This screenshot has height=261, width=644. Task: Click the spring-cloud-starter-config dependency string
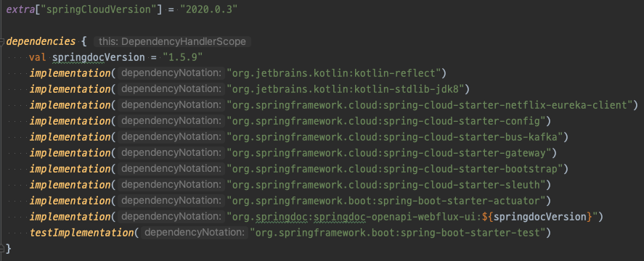pos(386,121)
